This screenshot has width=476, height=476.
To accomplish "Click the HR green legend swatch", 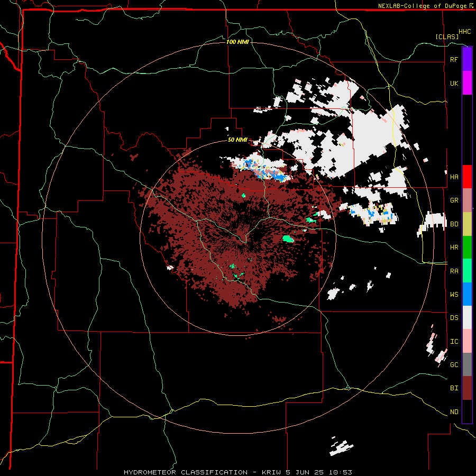I will 467,248.
